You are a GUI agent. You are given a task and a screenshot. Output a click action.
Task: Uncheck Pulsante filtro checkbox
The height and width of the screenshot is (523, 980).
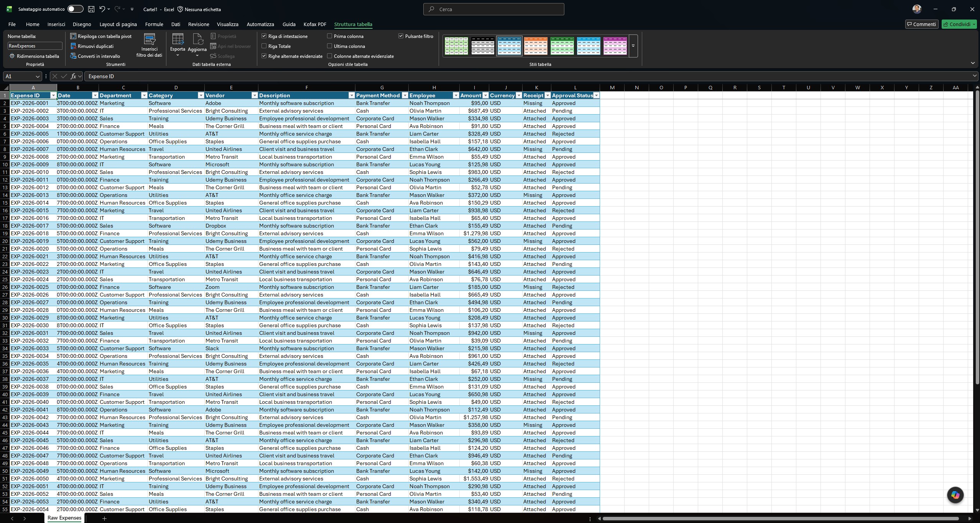(401, 36)
